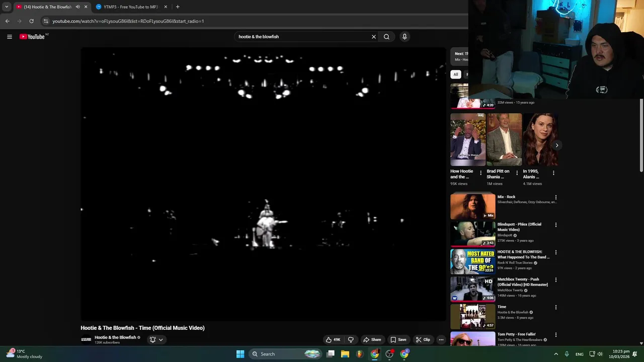Mute the Hootie & The Blowfish tab audio
The width and height of the screenshot is (644, 362).
77,7
